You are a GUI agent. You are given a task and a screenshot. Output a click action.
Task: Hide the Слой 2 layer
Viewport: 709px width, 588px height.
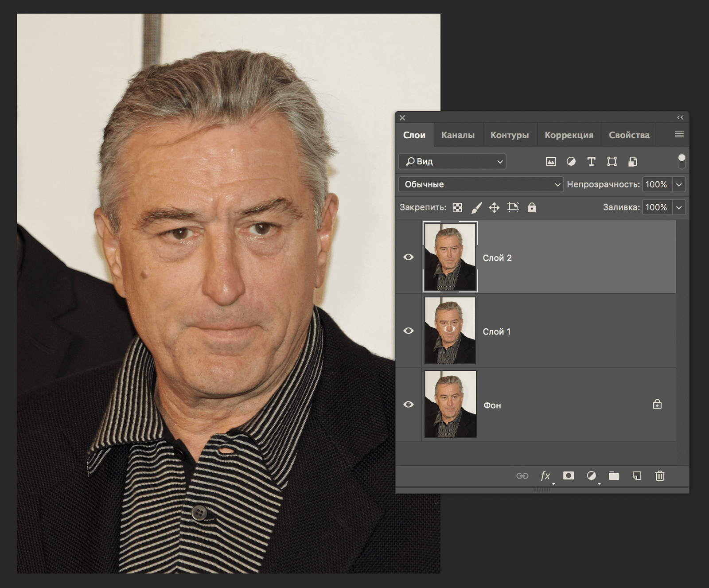point(409,257)
